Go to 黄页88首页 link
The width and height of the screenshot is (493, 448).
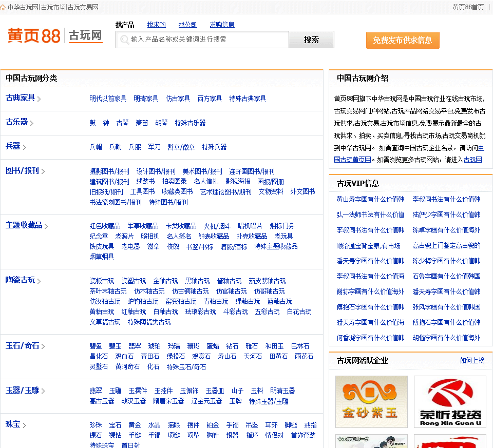[x=468, y=7]
